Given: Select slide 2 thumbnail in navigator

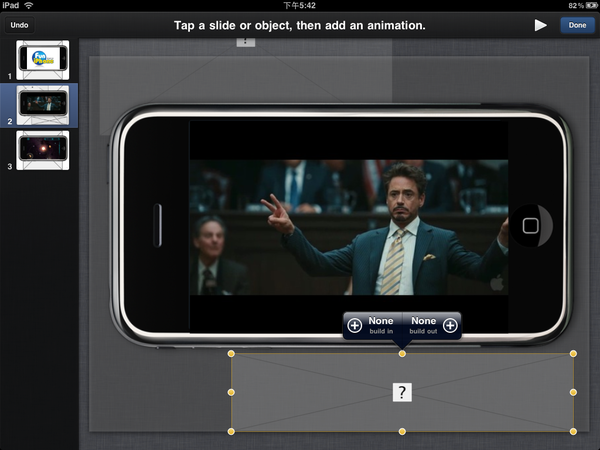Looking at the screenshot, I should pyautogui.click(x=42, y=105).
